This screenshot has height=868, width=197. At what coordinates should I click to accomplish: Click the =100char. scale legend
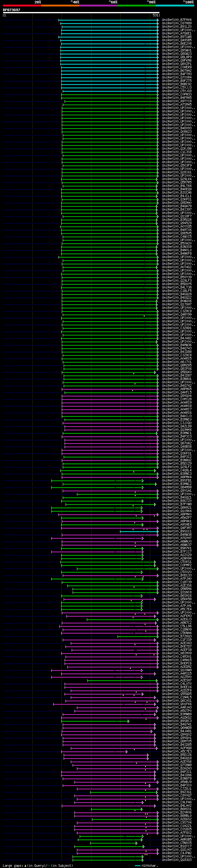(x=146, y=865)
